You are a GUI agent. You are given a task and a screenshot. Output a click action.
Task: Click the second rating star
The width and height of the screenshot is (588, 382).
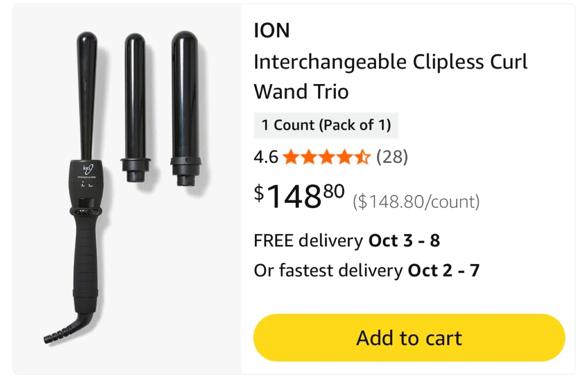(x=309, y=157)
